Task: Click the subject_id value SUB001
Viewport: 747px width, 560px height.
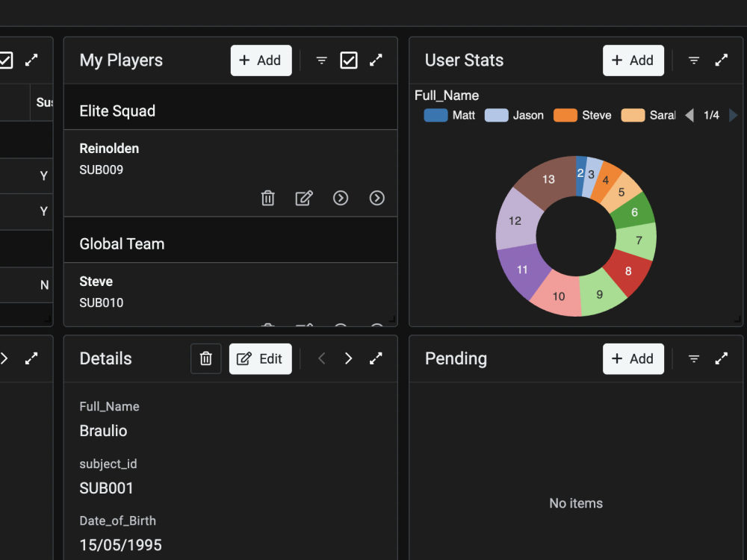Action: point(106,488)
